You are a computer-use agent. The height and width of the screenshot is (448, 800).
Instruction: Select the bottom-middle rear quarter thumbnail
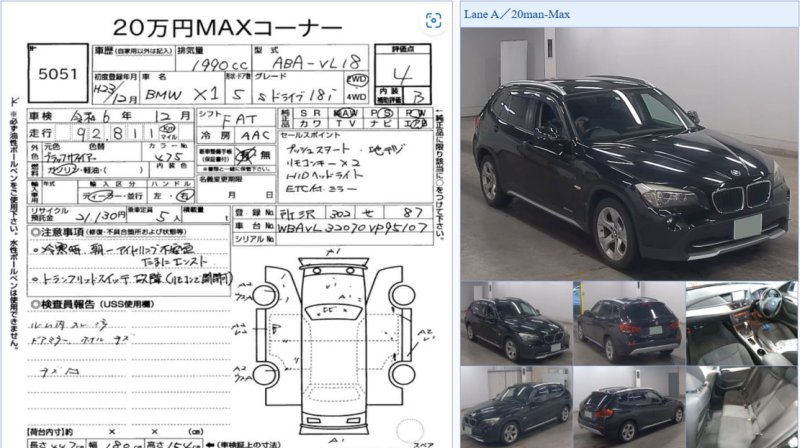(x=629, y=406)
